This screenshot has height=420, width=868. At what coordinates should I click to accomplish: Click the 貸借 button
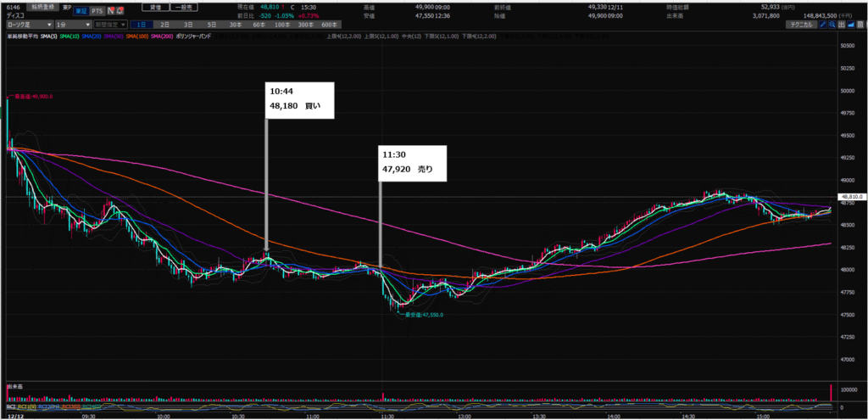(156, 7)
